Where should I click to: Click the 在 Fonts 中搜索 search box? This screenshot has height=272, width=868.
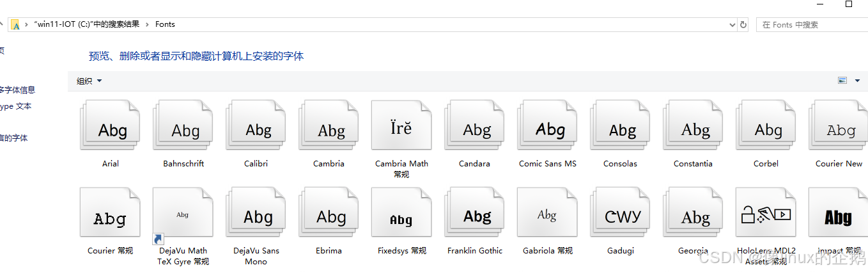(811, 24)
